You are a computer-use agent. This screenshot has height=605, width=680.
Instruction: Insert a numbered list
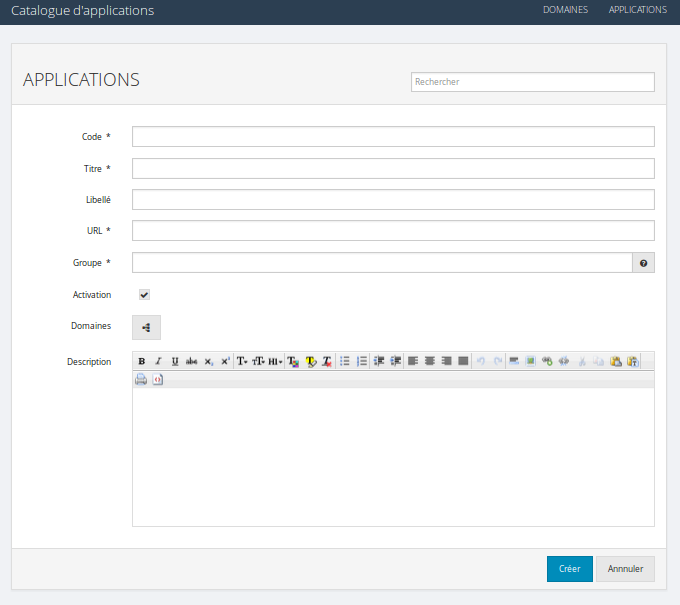click(x=362, y=361)
